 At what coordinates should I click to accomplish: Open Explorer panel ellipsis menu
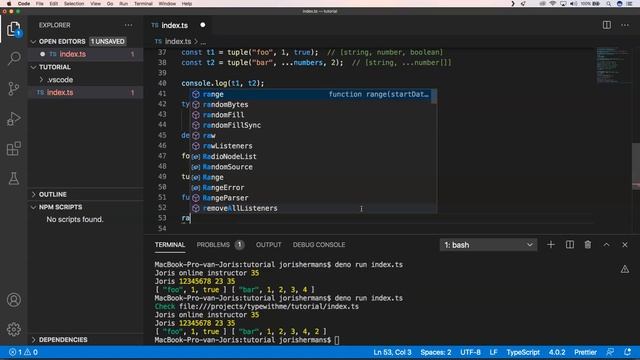(129, 25)
